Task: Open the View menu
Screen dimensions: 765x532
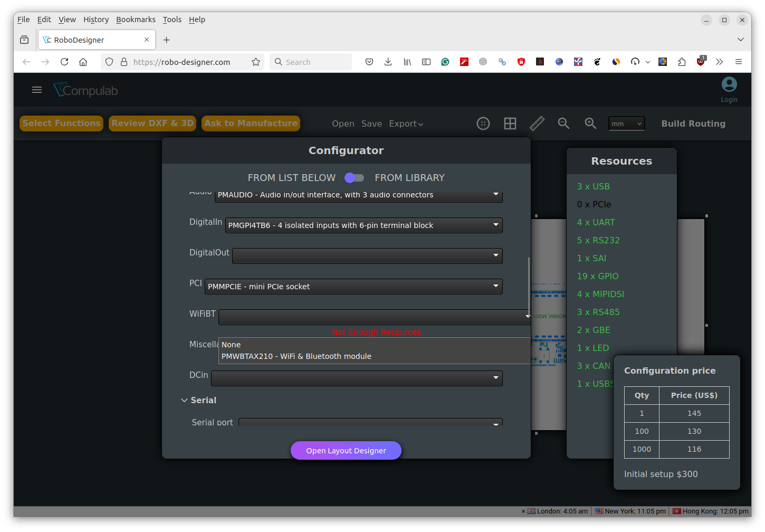Action: click(67, 20)
